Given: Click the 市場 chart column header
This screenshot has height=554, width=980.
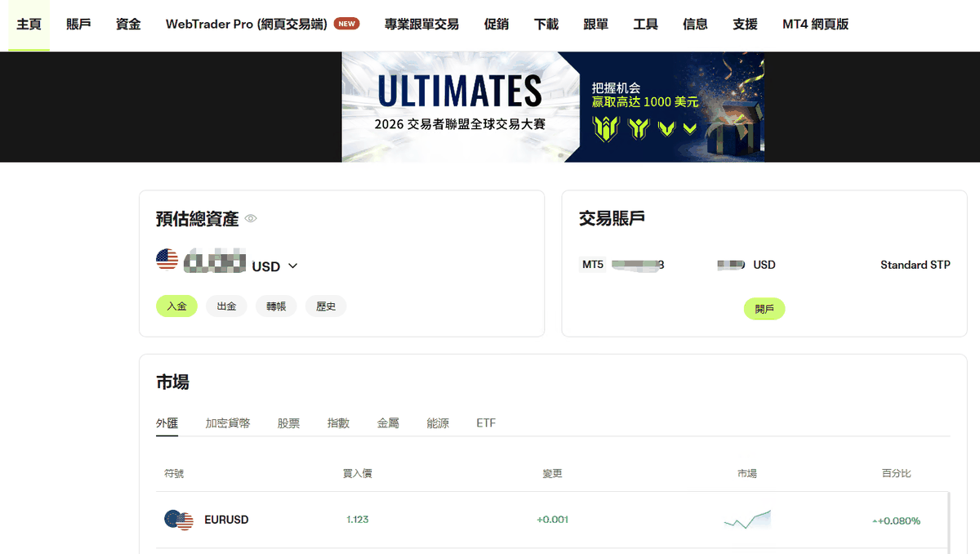Looking at the screenshot, I should pyautogui.click(x=747, y=473).
